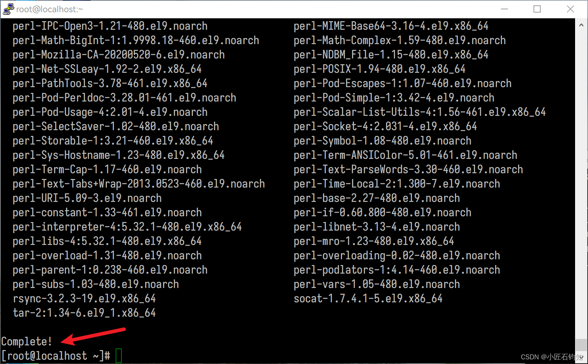The image size is (588, 364).
Task: Click 'perl-Time-Local-2:1.300-7.el9.noarch' entry
Action: [397, 184]
